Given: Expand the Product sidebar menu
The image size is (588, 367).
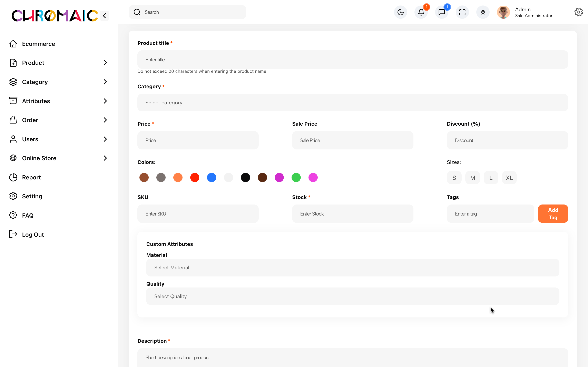Looking at the screenshot, I should [x=58, y=63].
